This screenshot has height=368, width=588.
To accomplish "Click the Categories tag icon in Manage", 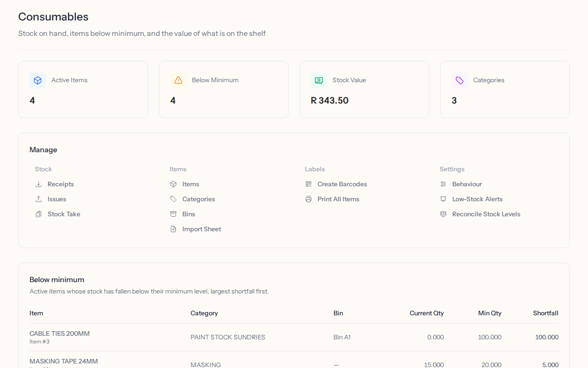I will pyautogui.click(x=173, y=199).
